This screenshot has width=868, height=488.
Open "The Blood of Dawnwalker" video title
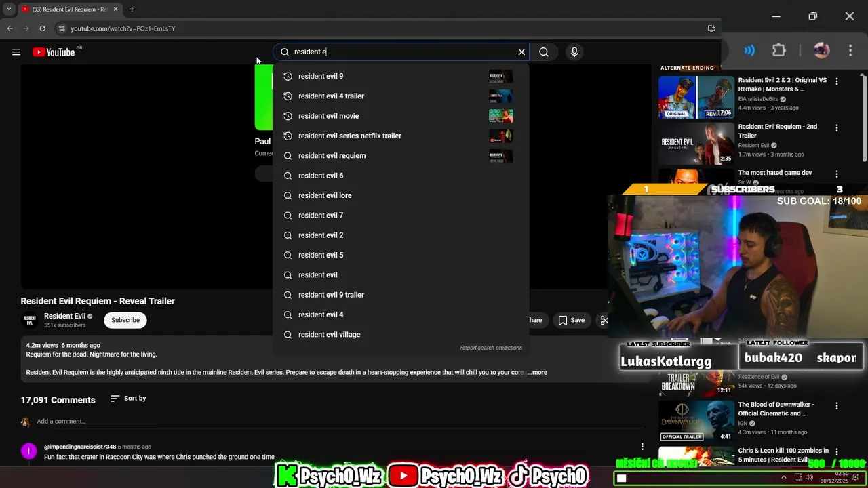point(776,409)
